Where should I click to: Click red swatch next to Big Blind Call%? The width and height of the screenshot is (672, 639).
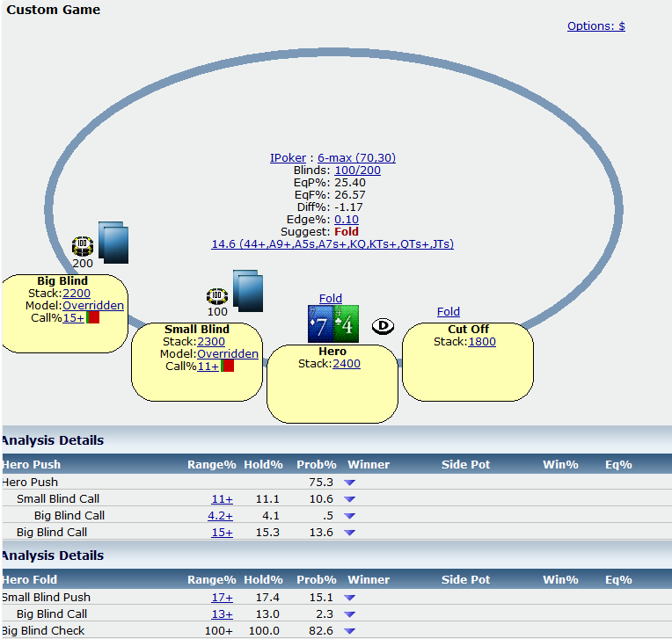pos(93,317)
